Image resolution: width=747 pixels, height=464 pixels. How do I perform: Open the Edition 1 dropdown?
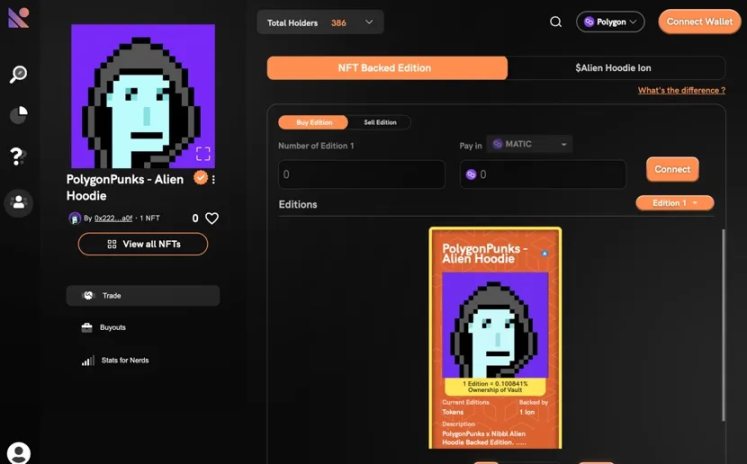pyautogui.click(x=675, y=203)
